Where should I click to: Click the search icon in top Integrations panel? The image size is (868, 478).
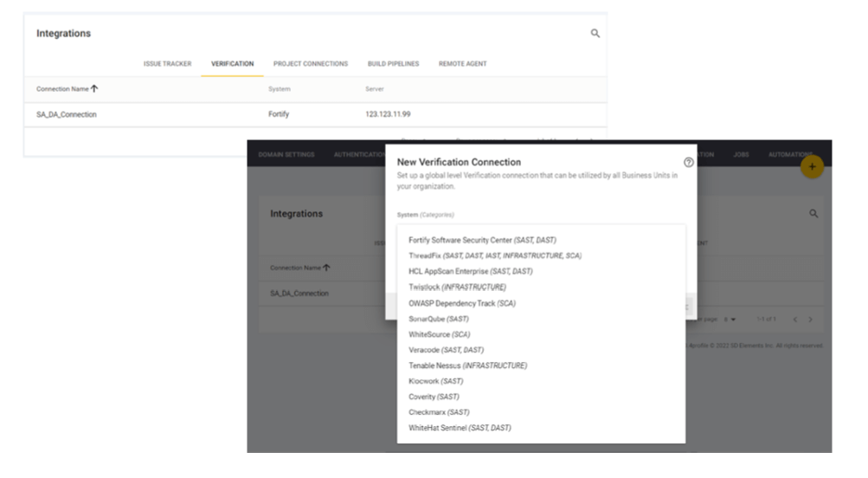pyautogui.click(x=595, y=33)
